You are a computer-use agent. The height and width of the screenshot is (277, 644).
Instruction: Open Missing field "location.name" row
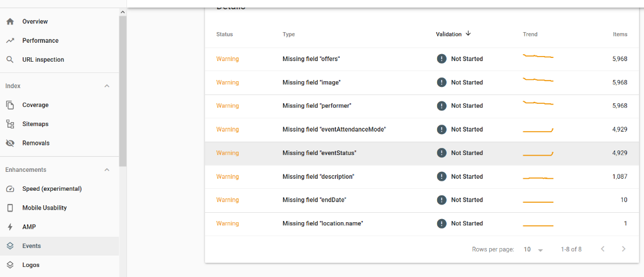click(x=422, y=224)
